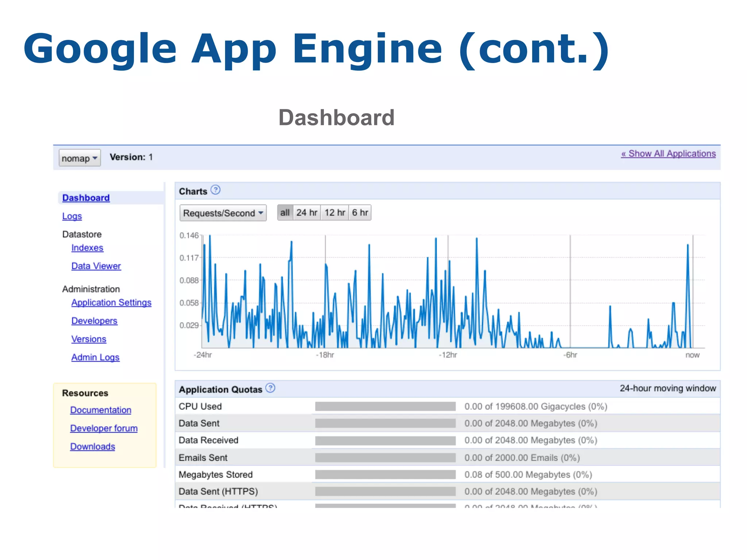Viewport: 747px width, 560px height.
Task: Click the Application Quotas help icon
Action: (270, 388)
